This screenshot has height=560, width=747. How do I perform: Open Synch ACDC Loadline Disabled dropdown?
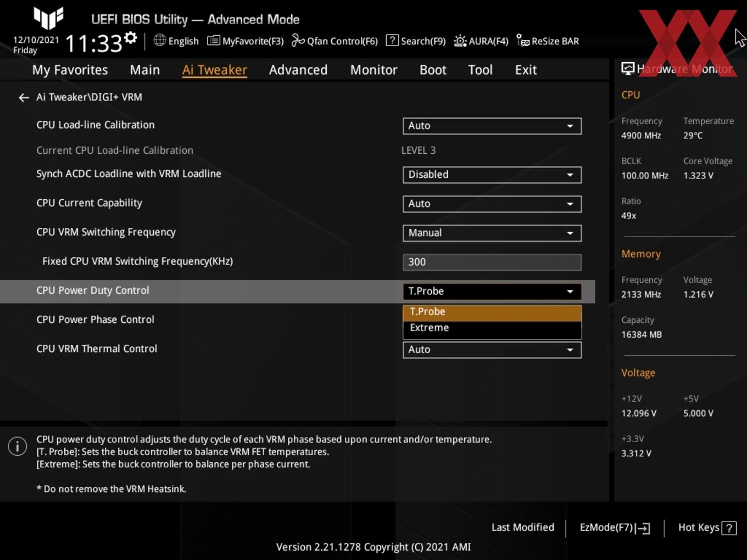click(x=492, y=175)
